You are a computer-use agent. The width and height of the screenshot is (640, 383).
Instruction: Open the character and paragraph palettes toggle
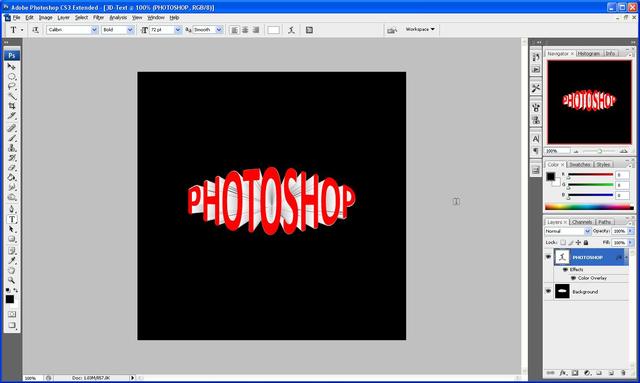[x=309, y=30]
